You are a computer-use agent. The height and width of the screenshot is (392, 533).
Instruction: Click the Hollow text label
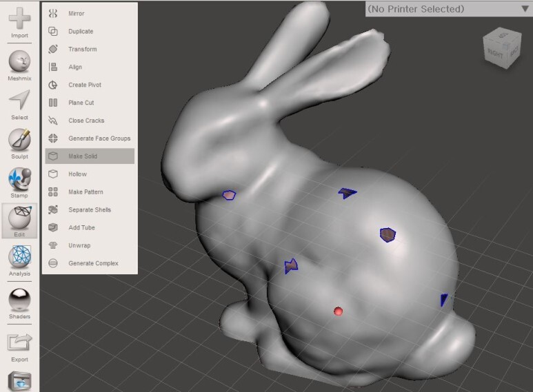77,174
